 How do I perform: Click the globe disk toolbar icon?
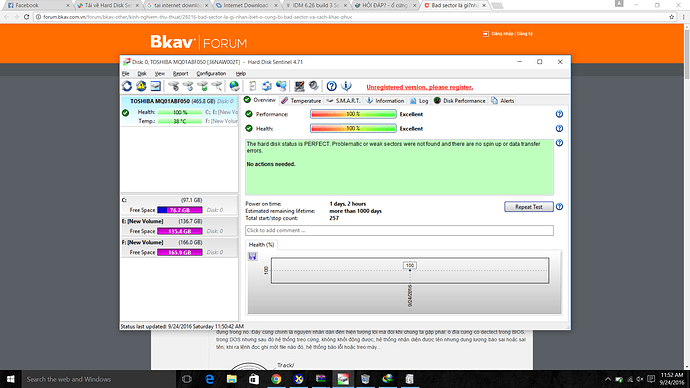click(235, 86)
